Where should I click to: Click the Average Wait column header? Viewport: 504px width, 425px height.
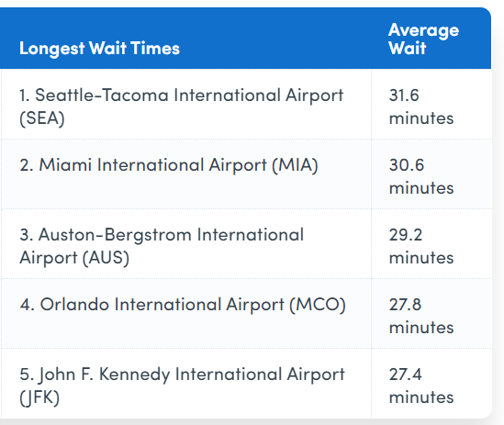(x=423, y=39)
